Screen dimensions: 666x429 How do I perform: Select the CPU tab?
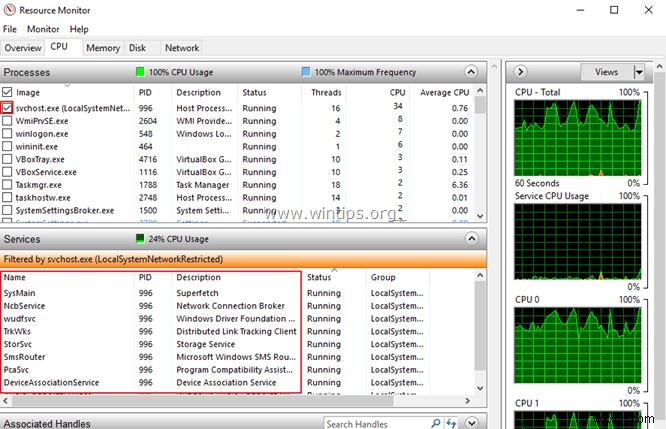coord(59,46)
